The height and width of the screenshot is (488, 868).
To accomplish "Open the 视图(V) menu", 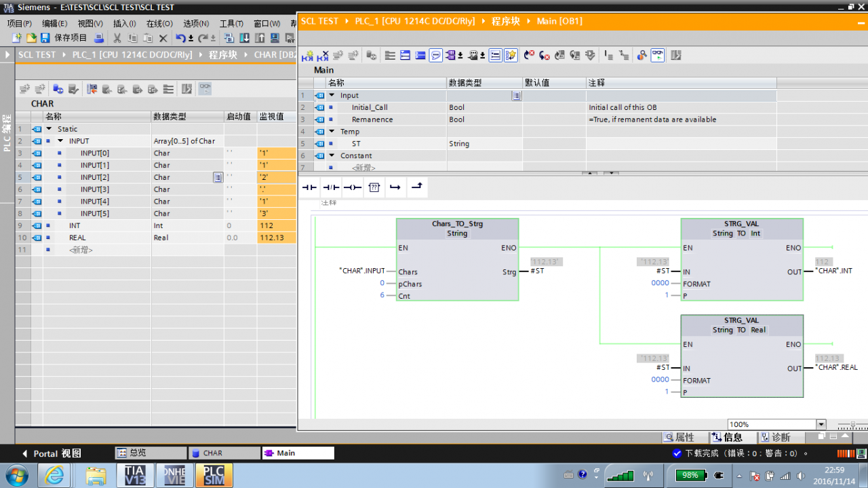I will pyautogui.click(x=90, y=23).
